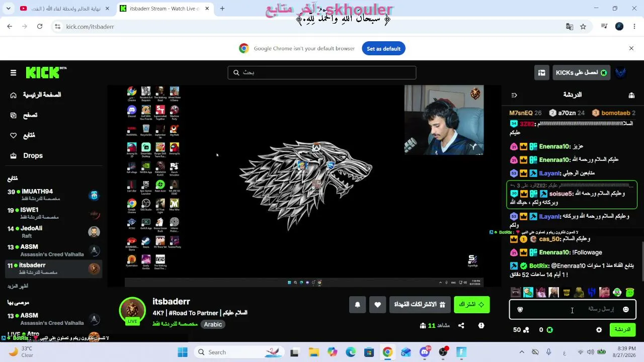Open Chrome media controls icon
Image resolution: width=644 pixels, height=362 pixels.
coord(604,27)
